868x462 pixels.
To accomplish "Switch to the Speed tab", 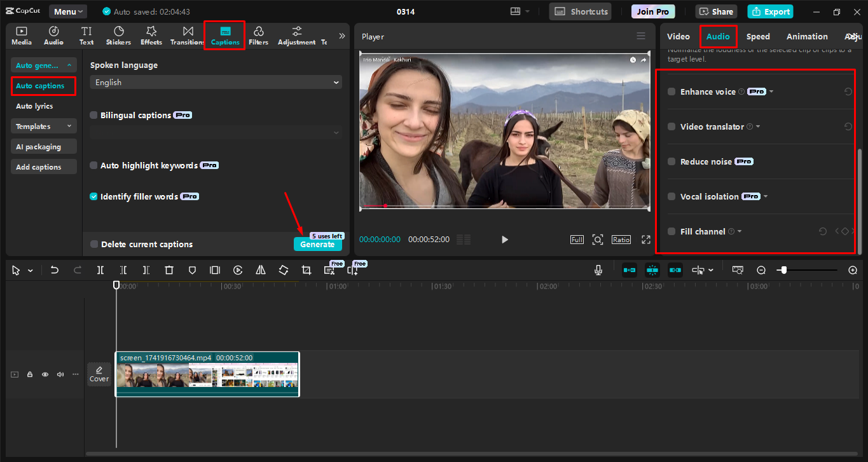I will coord(758,36).
